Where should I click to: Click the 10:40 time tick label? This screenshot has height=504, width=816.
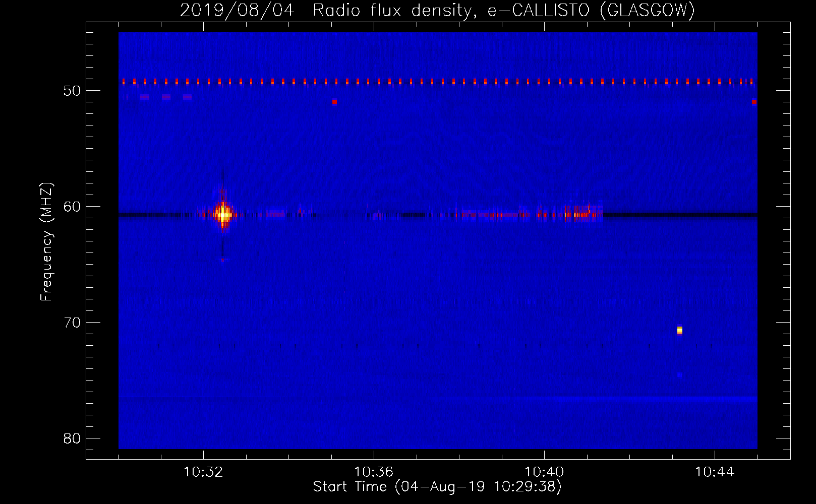[544, 472]
